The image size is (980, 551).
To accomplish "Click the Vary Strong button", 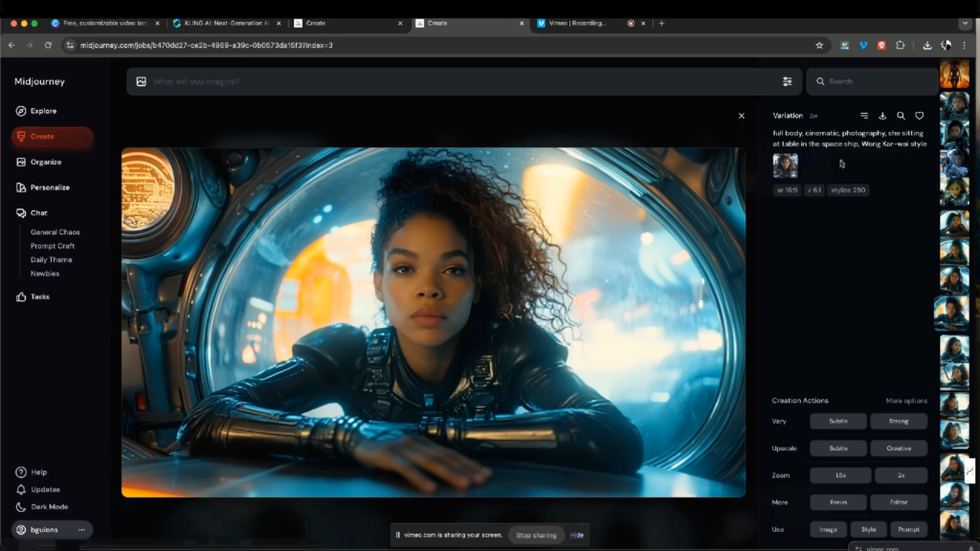I will [899, 421].
